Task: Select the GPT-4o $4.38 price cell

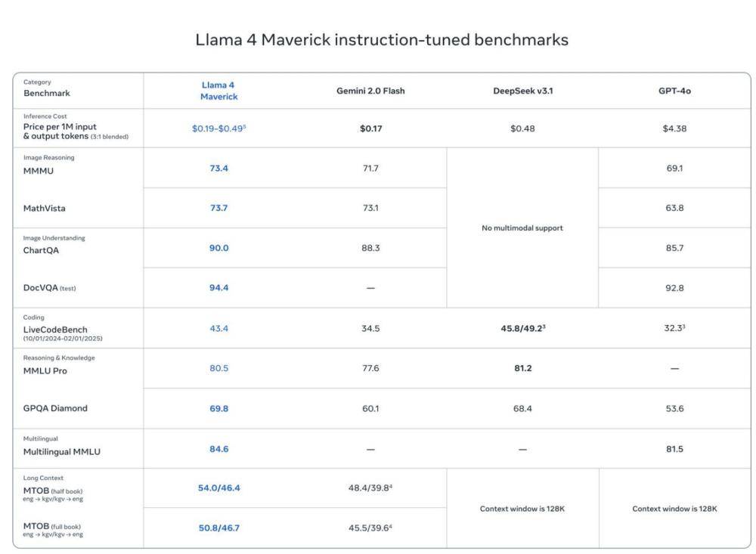Action: click(674, 128)
